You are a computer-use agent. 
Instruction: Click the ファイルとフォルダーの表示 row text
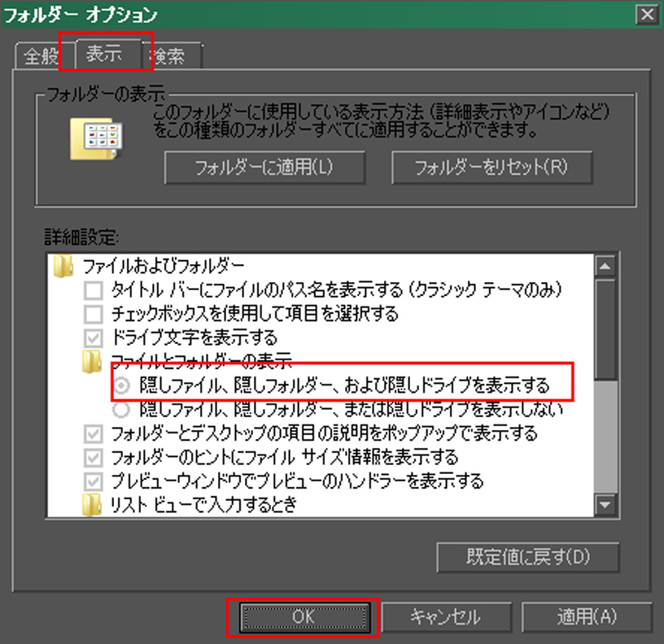pos(202,361)
